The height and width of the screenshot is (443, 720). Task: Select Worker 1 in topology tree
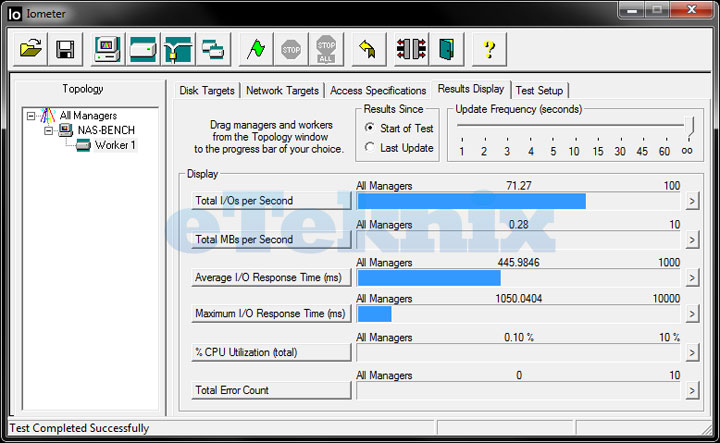(x=115, y=145)
